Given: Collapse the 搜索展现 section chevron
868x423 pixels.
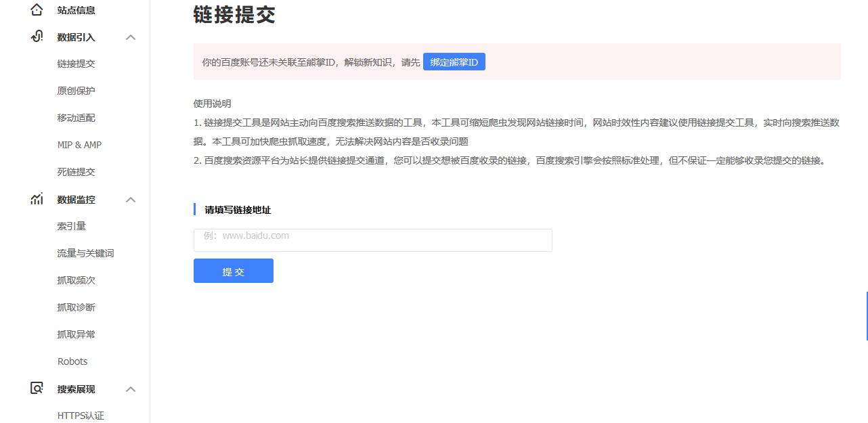Looking at the screenshot, I should pyautogui.click(x=131, y=389).
